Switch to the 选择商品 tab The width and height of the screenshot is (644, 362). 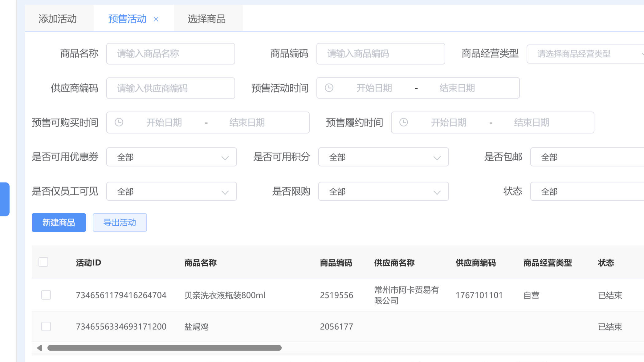(x=207, y=19)
